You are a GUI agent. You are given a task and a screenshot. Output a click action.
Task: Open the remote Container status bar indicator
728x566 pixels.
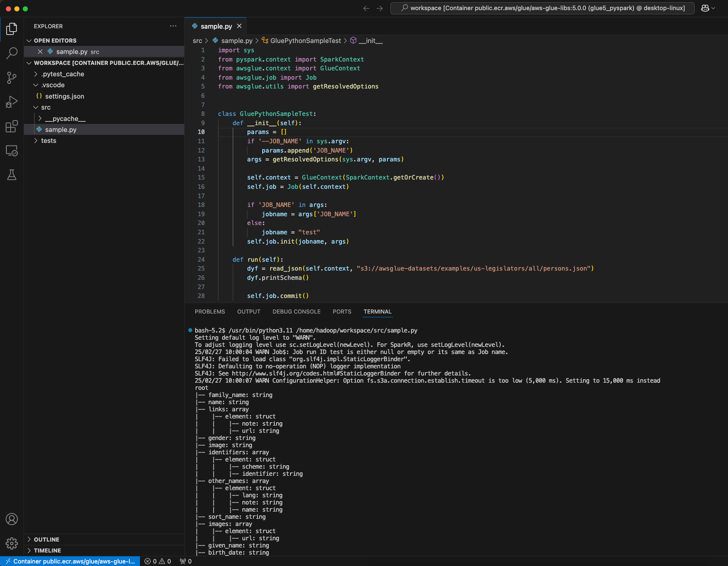tap(70, 561)
